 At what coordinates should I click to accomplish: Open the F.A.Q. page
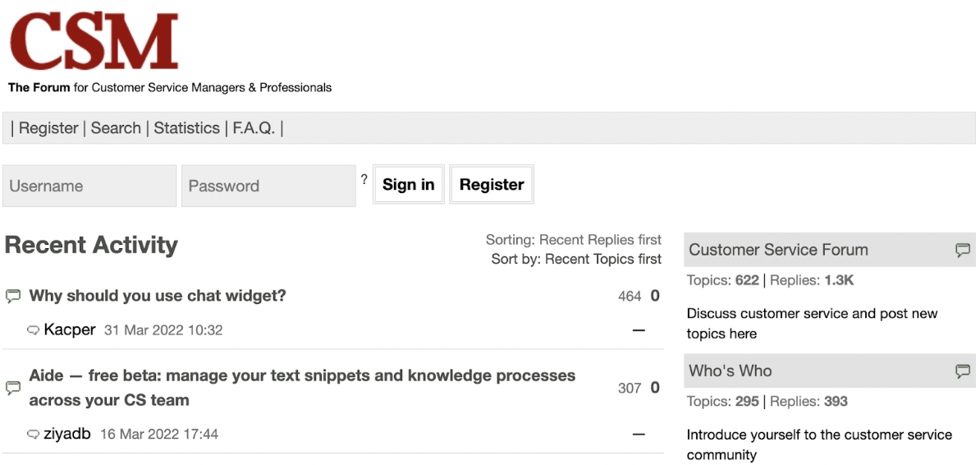tap(254, 128)
